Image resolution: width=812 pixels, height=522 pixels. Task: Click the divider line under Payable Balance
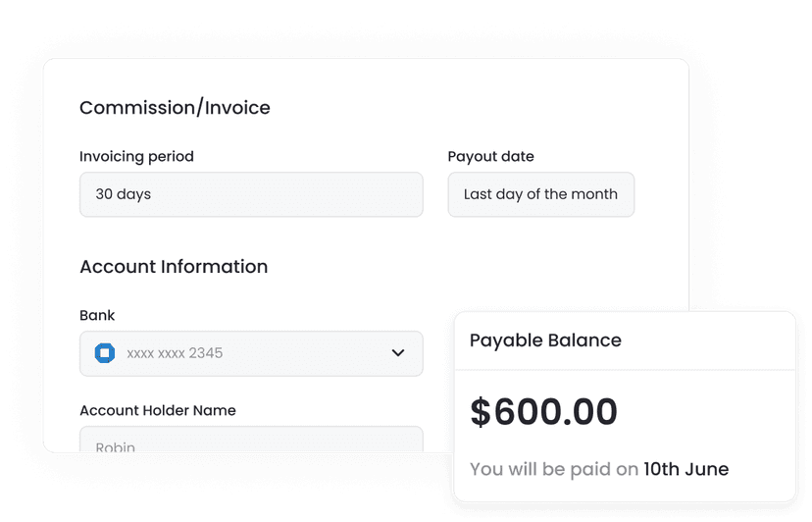tap(625, 370)
